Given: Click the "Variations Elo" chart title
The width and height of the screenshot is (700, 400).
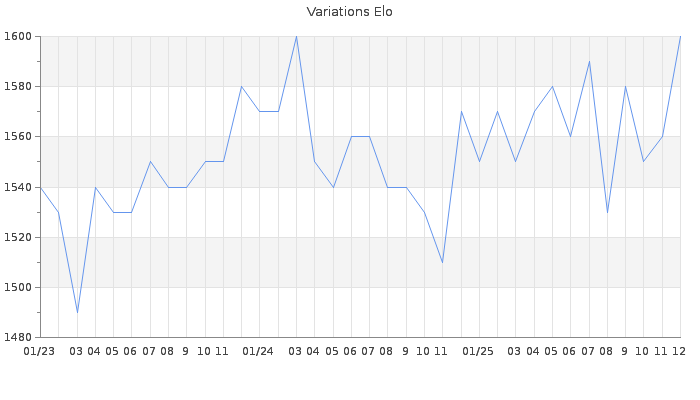Looking at the screenshot, I should coord(349,12).
